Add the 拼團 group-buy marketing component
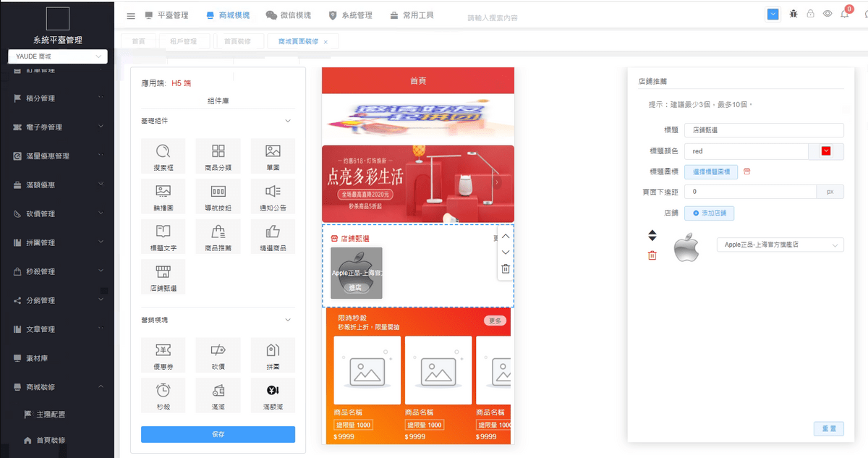Viewport: 868px width, 458px height. click(x=273, y=355)
